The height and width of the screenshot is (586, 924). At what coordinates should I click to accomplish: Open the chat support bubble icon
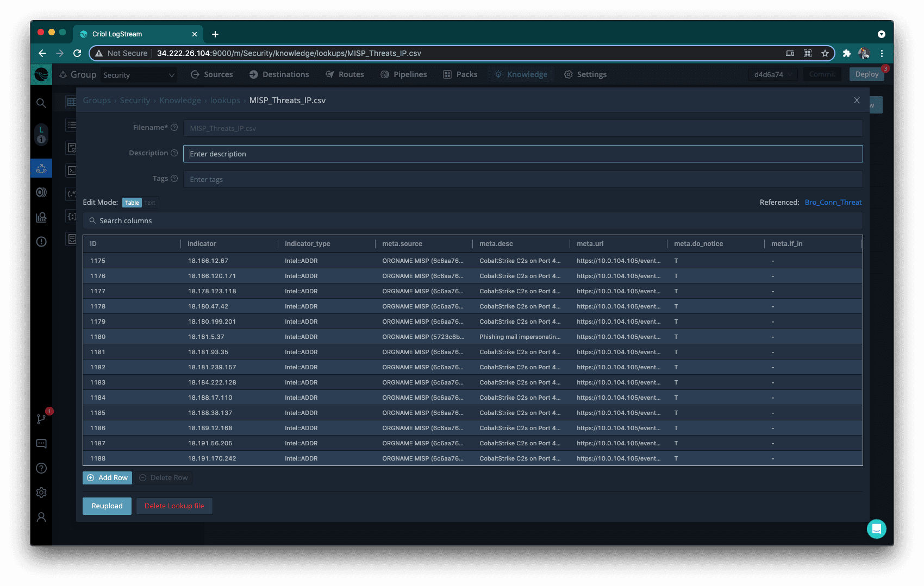[x=876, y=528]
